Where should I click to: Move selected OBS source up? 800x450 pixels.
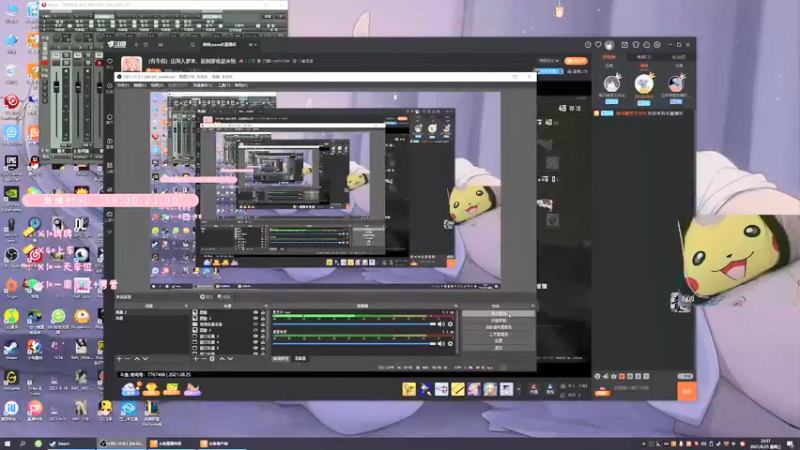pos(222,359)
